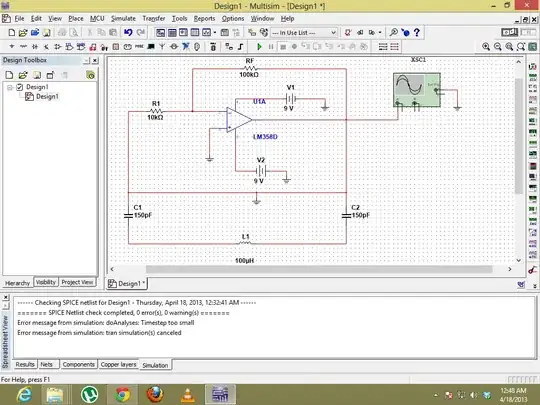This screenshot has height=405, width=540.
Task: Close the Design Toolbox panel
Action: 95,61
